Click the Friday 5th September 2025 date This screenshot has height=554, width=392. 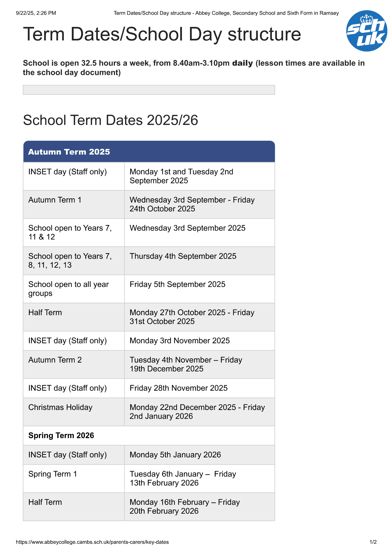click(178, 284)
